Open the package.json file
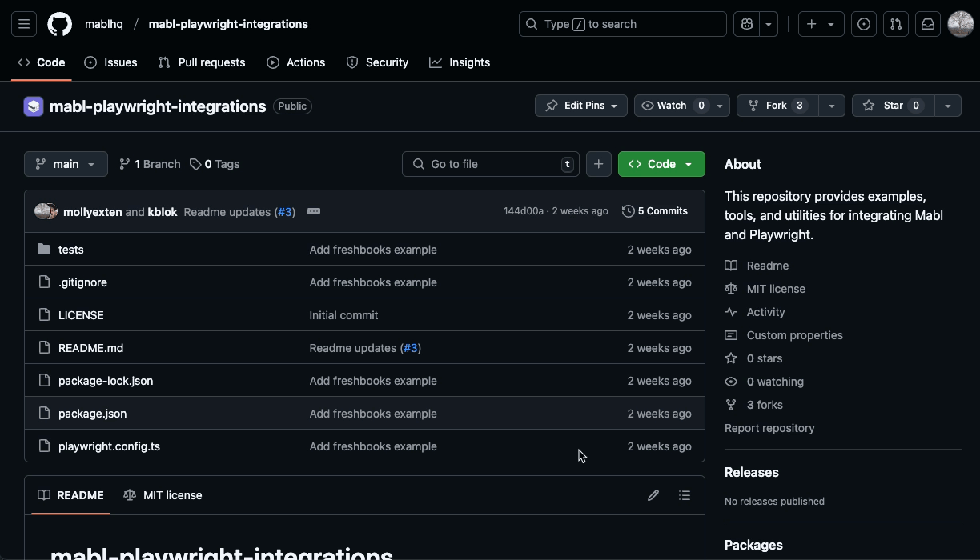Viewport: 980px width, 560px height. coord(92,414)
